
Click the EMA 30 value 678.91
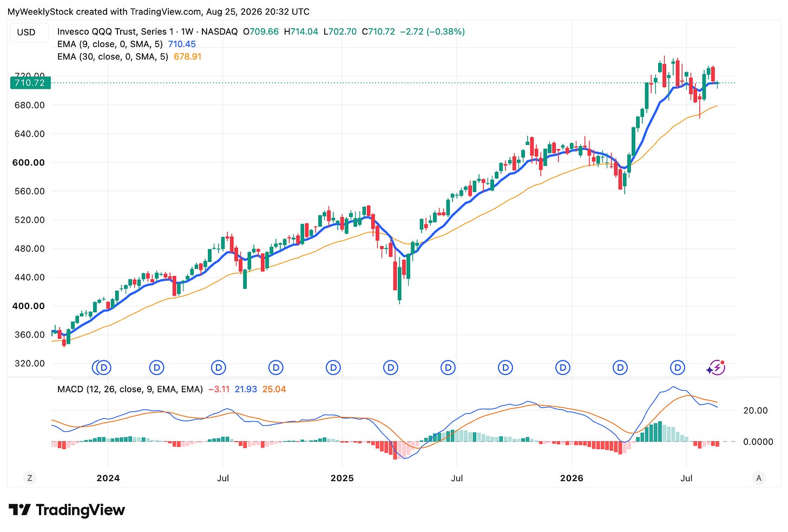pyautogui.click(x=187, y=56)
